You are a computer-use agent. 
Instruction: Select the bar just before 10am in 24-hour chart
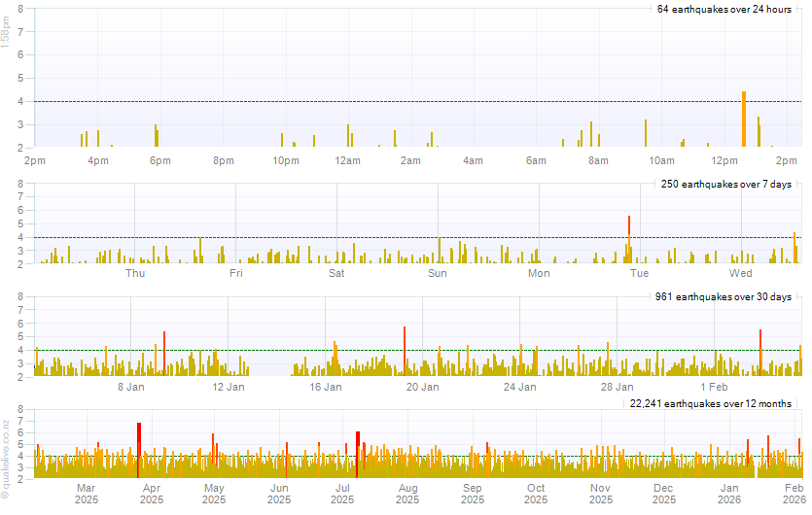pos(646,133)
